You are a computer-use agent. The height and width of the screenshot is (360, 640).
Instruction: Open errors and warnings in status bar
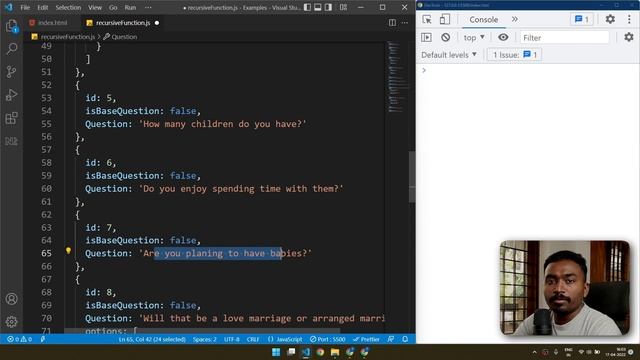click(20, 339)
